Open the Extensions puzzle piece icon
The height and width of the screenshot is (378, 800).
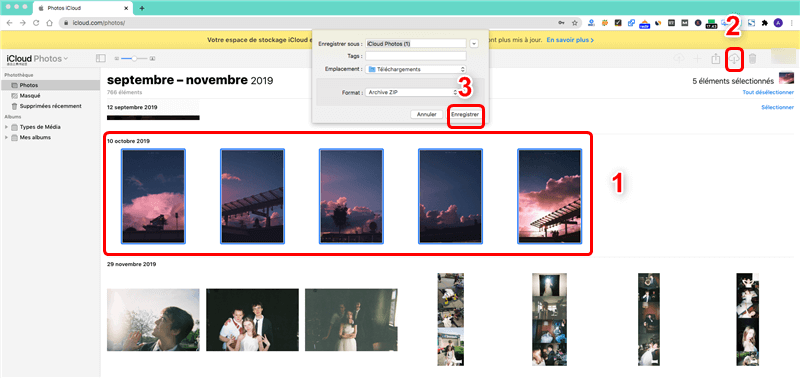765,23
